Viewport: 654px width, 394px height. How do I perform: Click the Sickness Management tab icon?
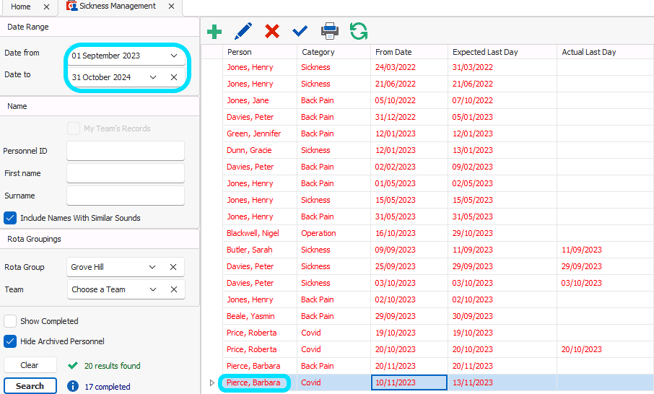click(72, 6)
